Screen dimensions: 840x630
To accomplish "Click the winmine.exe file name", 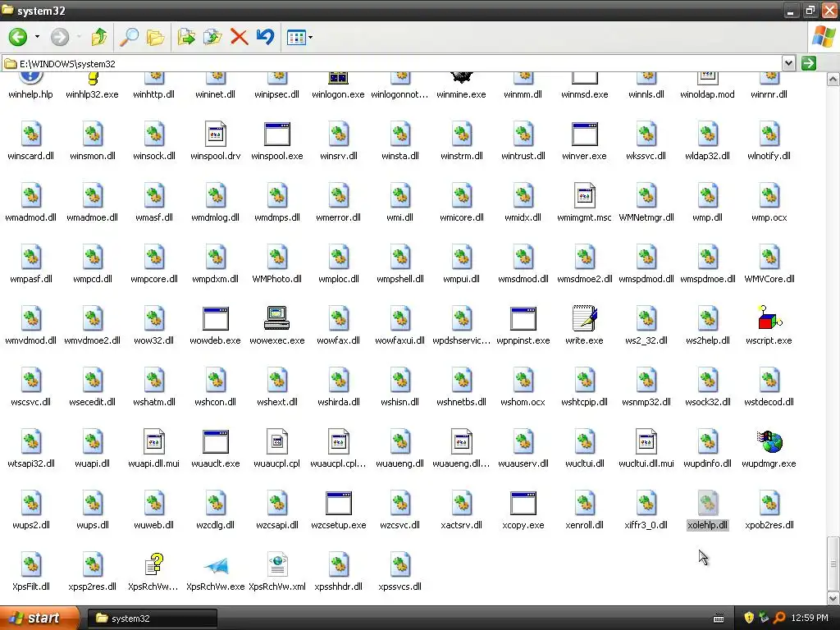I will tap(461, 94).
